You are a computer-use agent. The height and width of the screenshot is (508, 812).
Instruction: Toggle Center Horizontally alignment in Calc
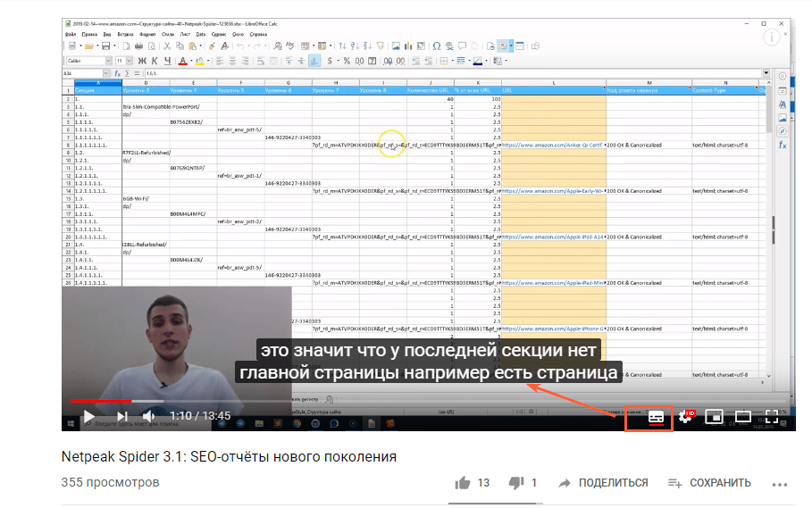pyautogui.click(x=232, y=61)
